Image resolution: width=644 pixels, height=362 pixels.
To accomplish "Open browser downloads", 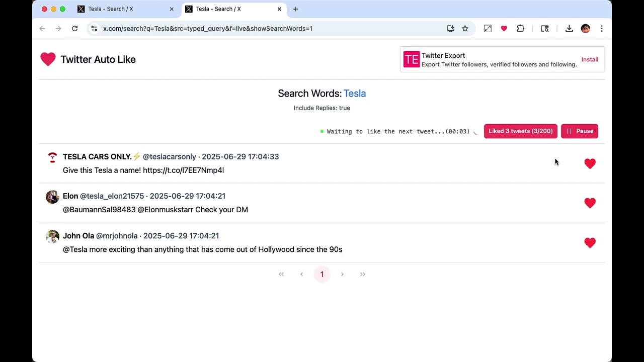I will point(569,29).
